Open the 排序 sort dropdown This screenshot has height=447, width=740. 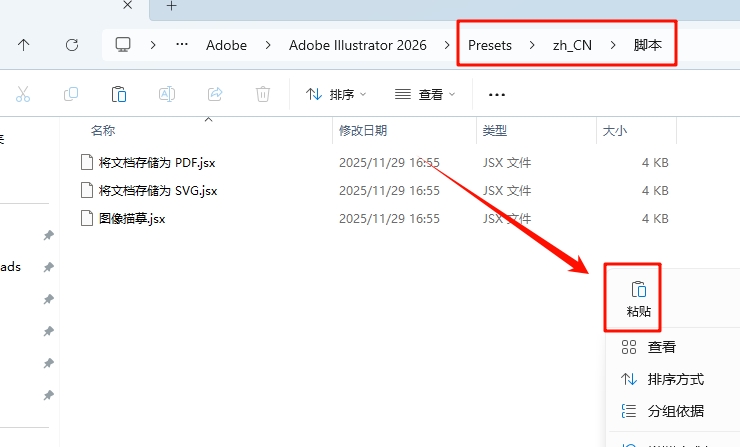pos(335,94)
